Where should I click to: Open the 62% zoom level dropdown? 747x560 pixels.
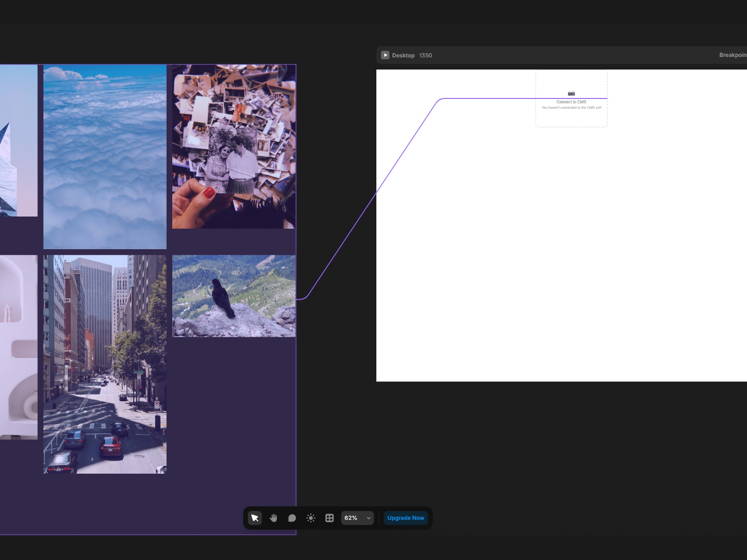pyautogui.click(x=352, y=518)
